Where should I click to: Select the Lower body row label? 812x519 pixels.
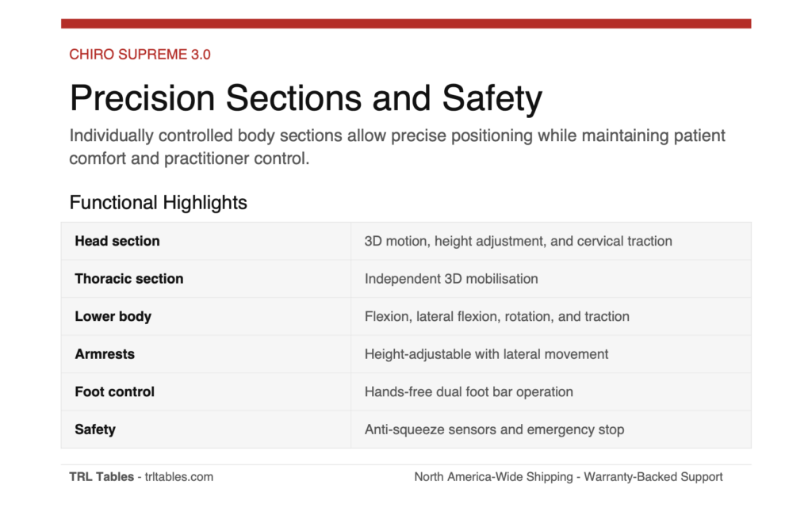point(113,316)
